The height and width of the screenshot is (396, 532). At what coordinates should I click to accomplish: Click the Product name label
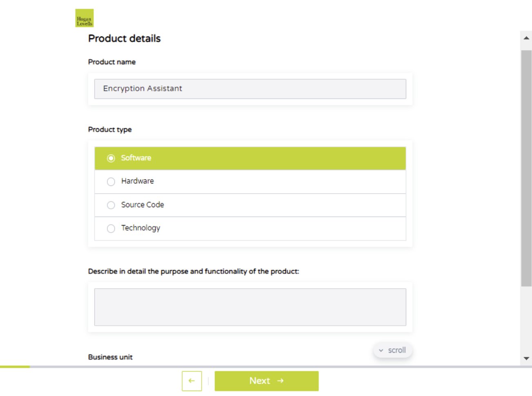[112, 62]
